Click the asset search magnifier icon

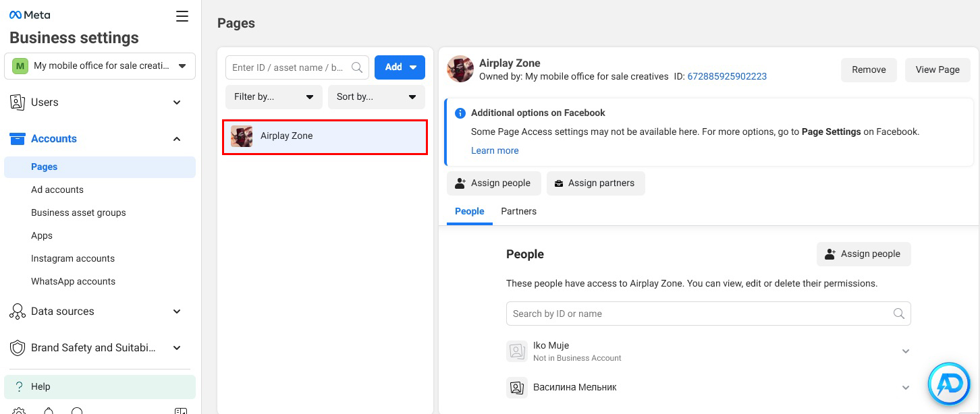pos(358,67)
